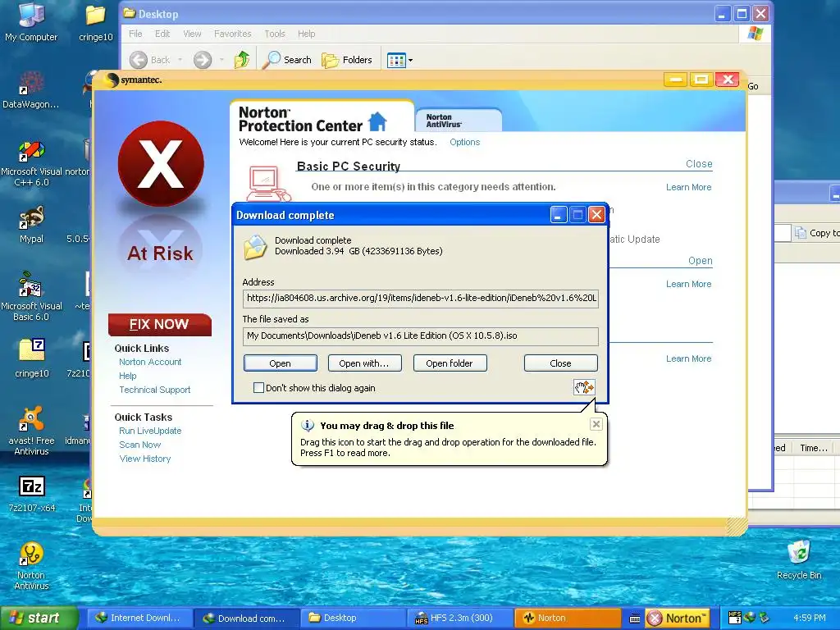Click Run LiveUpdate quick task
Image resolution: width=840 pixels, height=630 pixels.
(150, 431)
